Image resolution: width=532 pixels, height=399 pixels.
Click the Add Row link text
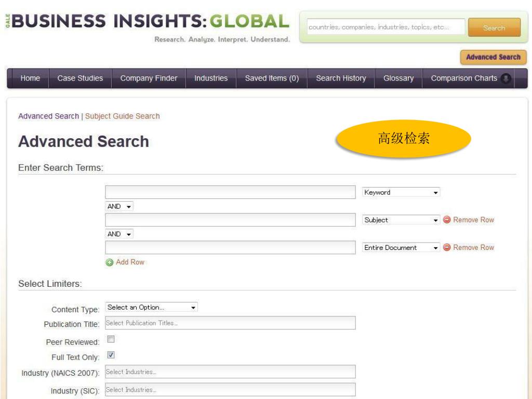pyautogui.click(x=130, y=262)
